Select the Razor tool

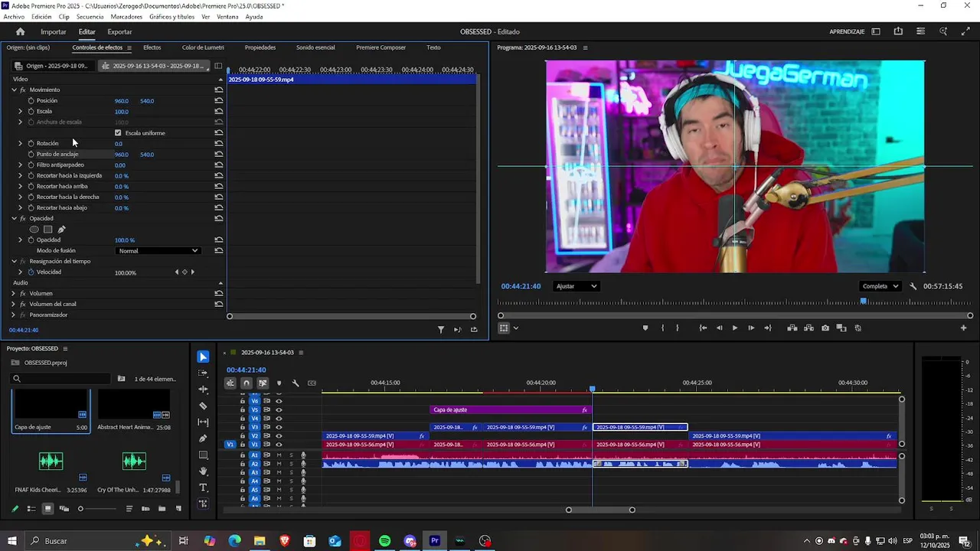pos(203,406)
